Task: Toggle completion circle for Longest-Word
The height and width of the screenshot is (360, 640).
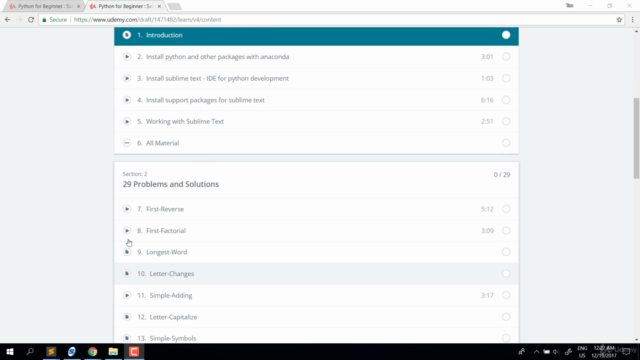Action: tap(506, 252)
